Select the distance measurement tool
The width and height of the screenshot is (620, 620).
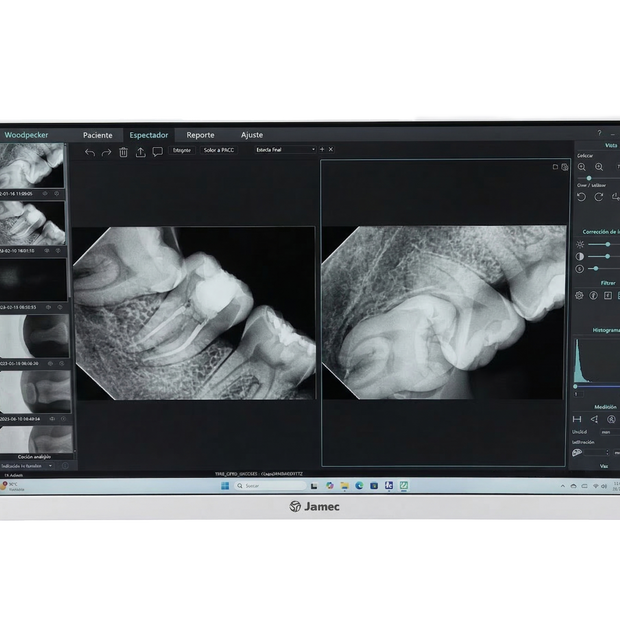[577, 419]
